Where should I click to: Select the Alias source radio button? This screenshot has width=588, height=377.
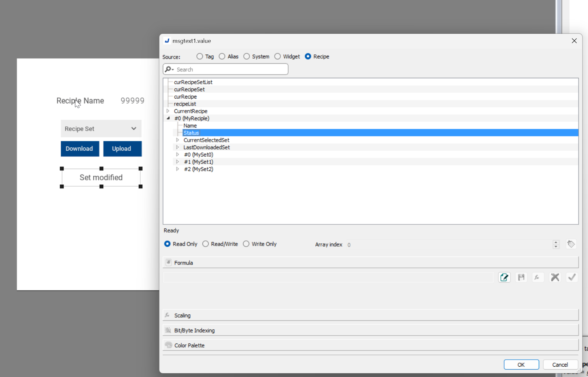(x=222, y=56)
